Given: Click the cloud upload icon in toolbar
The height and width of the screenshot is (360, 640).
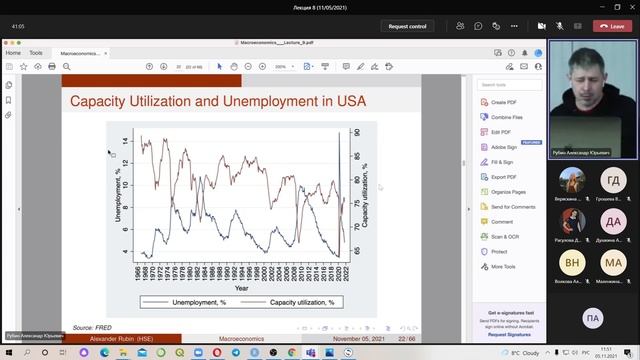Looking at the screenshot, I should 38,67.
